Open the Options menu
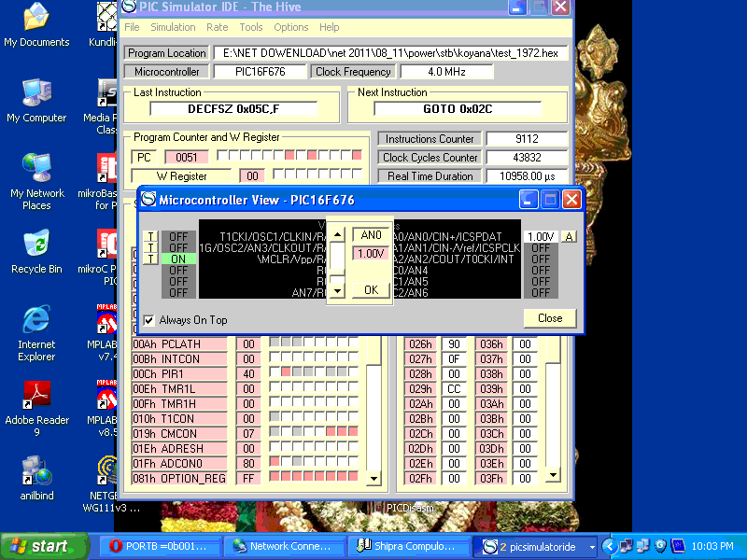747x560 pixels. click(291, 27)
